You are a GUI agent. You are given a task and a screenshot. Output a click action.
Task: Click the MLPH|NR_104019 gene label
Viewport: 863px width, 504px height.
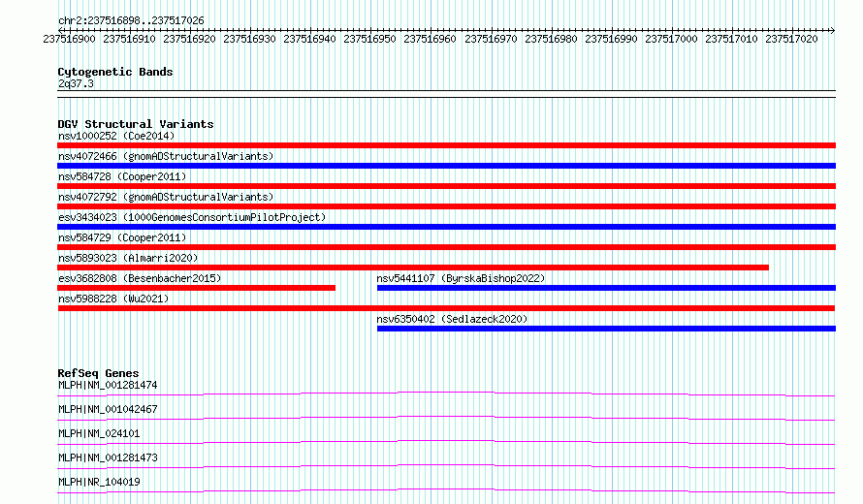99,482
